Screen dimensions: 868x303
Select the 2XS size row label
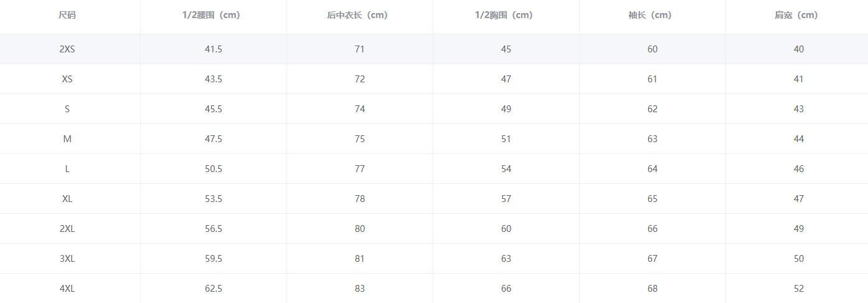[x=67, y=49]
